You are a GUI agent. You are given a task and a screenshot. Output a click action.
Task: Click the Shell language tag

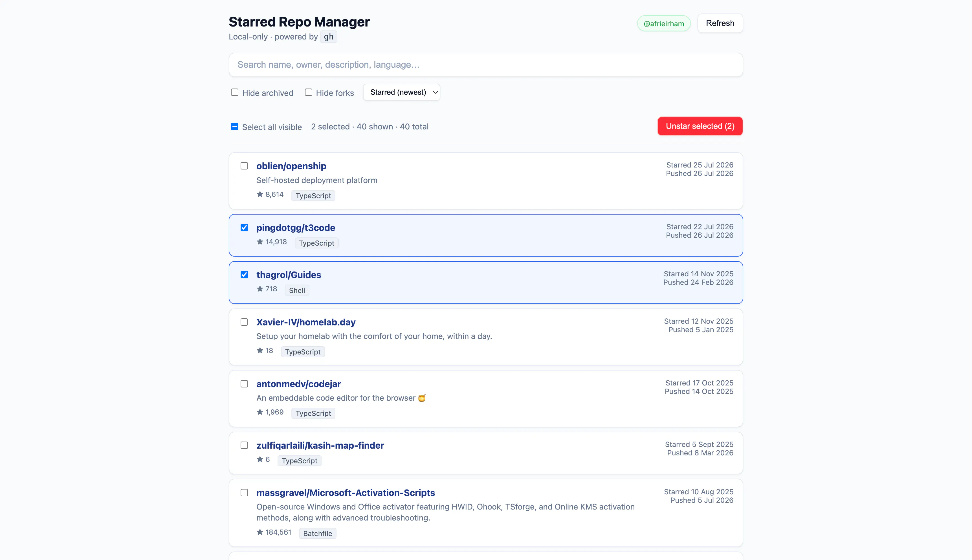296,290
